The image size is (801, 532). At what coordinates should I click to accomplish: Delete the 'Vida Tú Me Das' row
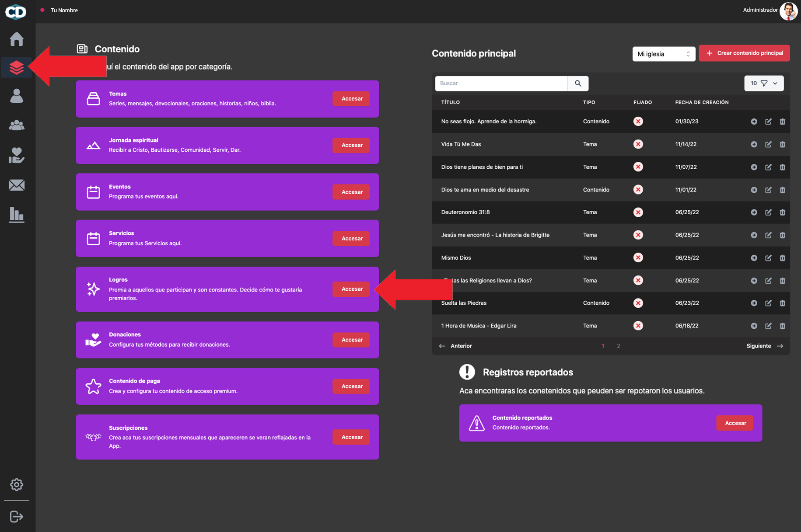[782, 144]
